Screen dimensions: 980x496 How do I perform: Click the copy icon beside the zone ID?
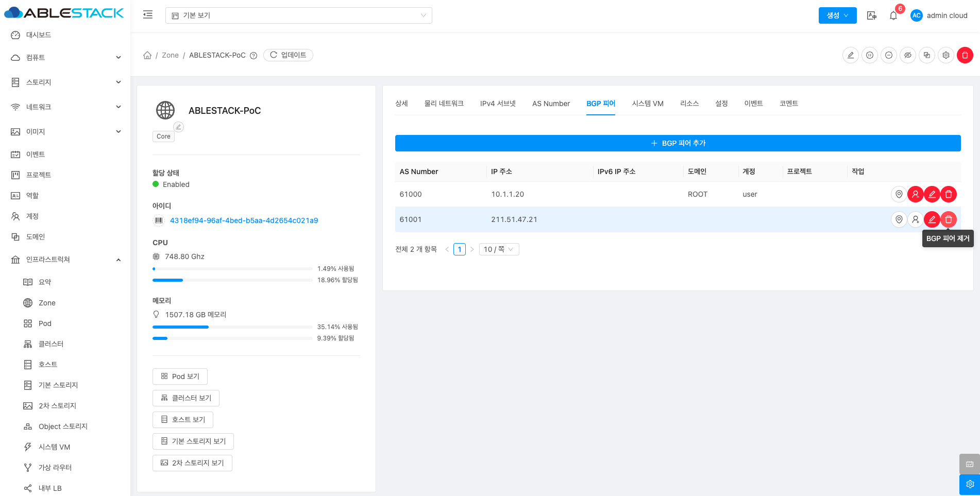point(158,220)
